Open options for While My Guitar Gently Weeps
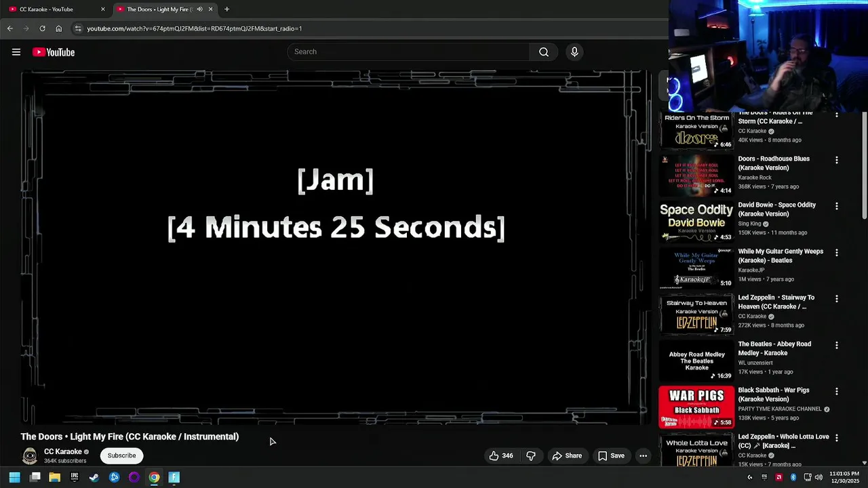Viewport: 868px width, 488px height. 836,253
